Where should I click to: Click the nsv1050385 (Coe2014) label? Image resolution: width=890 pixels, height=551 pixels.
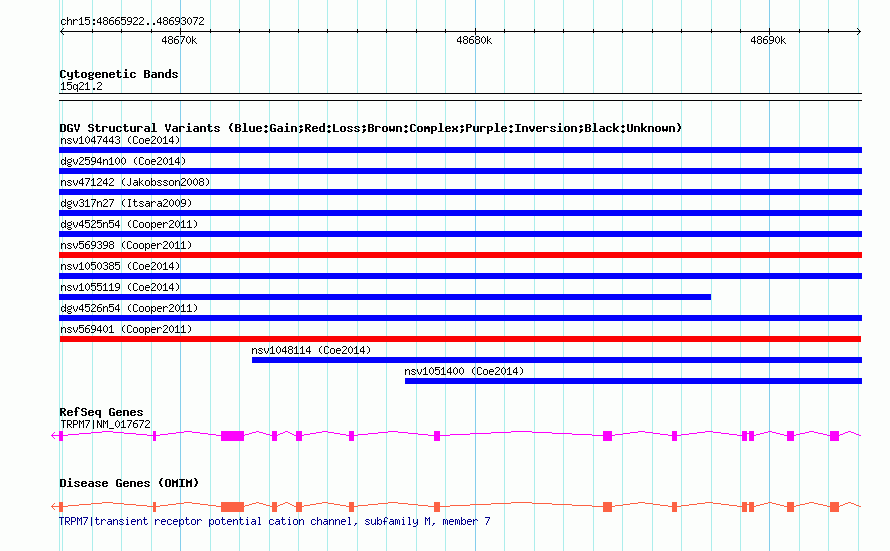[120, 266]
